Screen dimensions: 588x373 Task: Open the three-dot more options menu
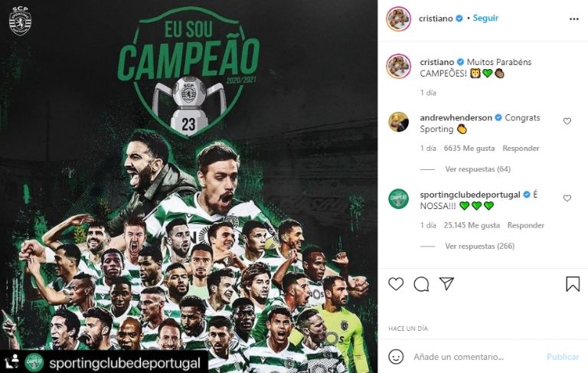(573, 19)
